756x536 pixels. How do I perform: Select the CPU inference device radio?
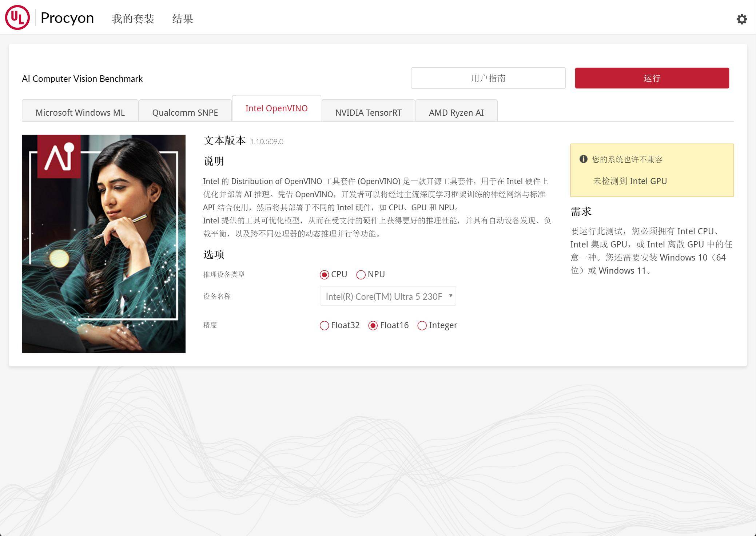324,275
